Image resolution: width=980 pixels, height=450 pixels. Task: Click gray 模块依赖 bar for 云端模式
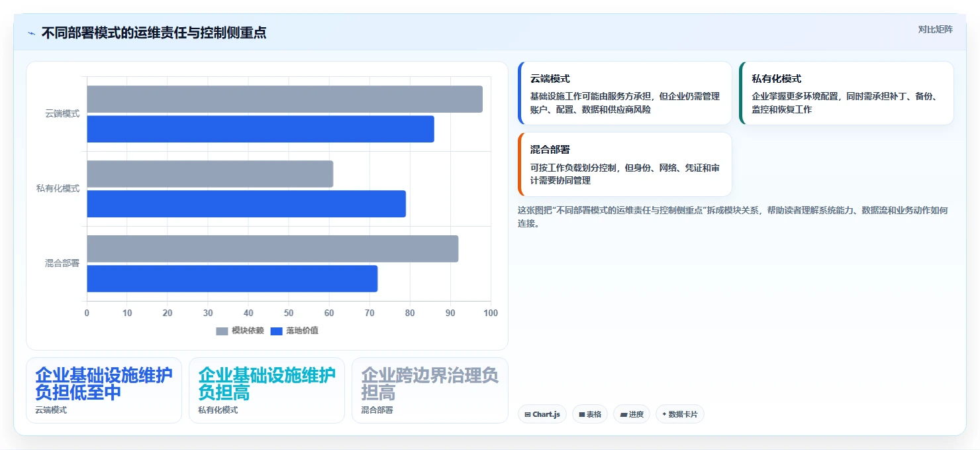tap(285, 99)
